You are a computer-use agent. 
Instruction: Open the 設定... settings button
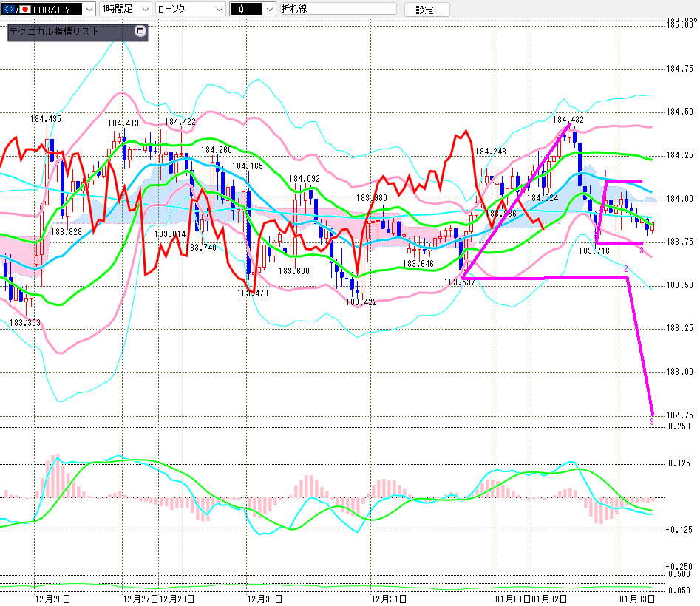pos(427,10)
